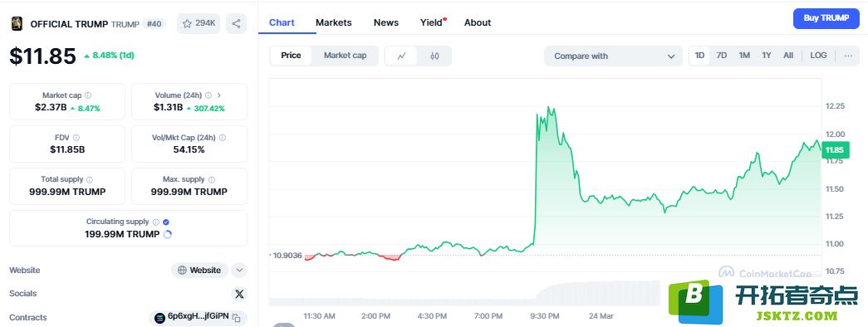Screen dimensions: 868x327
Task: Switch to the candlestick chart icon
Action: click(434, 56)
